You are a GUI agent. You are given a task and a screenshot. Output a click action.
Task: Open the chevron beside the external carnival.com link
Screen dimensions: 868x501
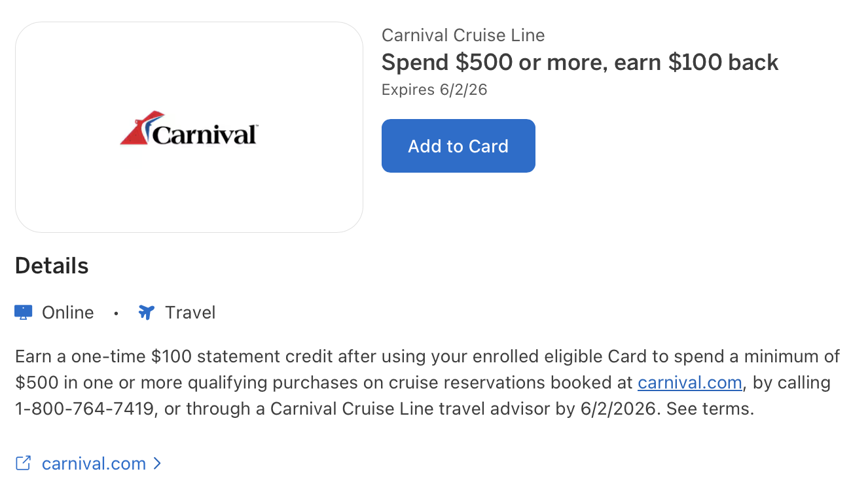coord(156,463)
